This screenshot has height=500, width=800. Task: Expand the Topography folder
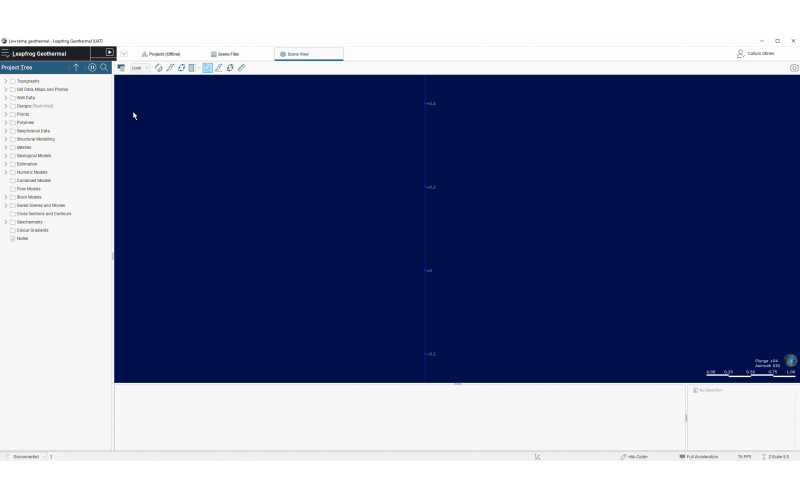5,81
